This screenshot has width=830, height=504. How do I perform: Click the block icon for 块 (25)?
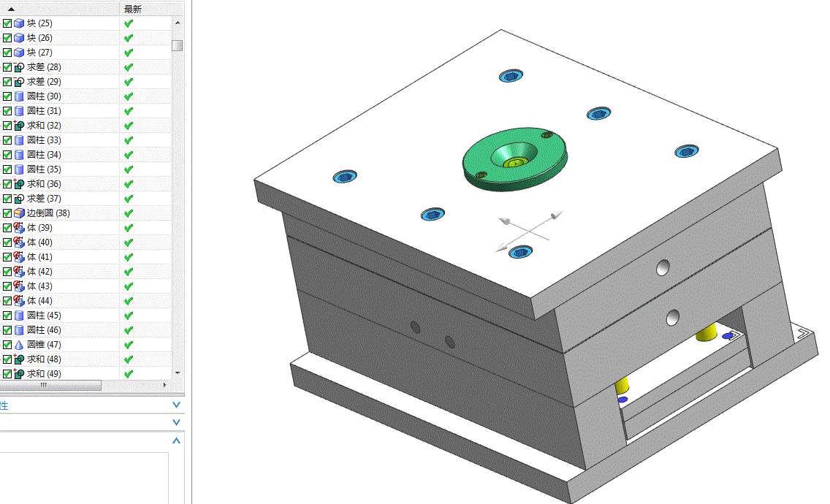click(x=19, y=23)
